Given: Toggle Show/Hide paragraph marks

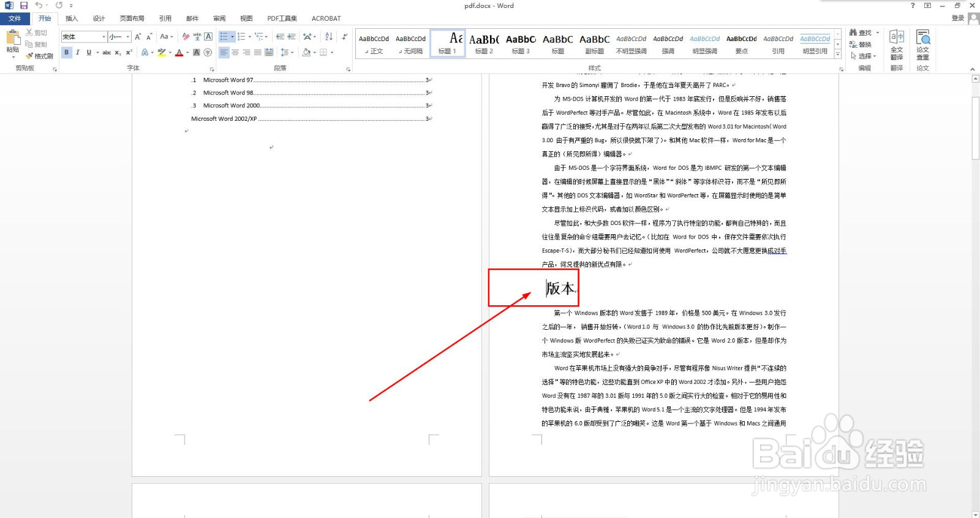Looking at the screenshot, I should point(345,37).
